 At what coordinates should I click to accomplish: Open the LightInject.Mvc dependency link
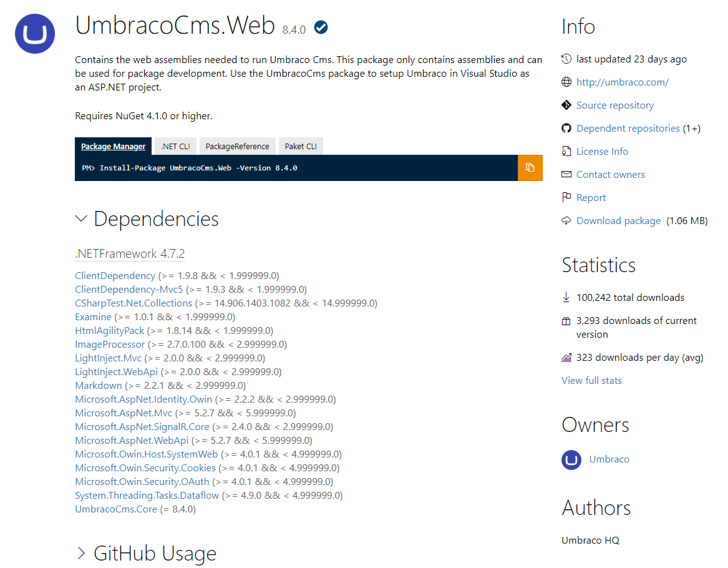(x=108, y=358)
